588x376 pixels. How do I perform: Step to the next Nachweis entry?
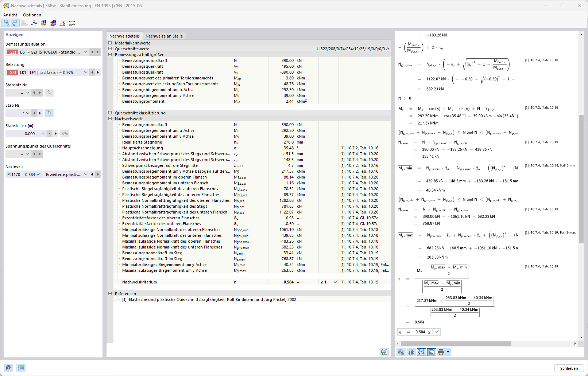coord(98,175)
